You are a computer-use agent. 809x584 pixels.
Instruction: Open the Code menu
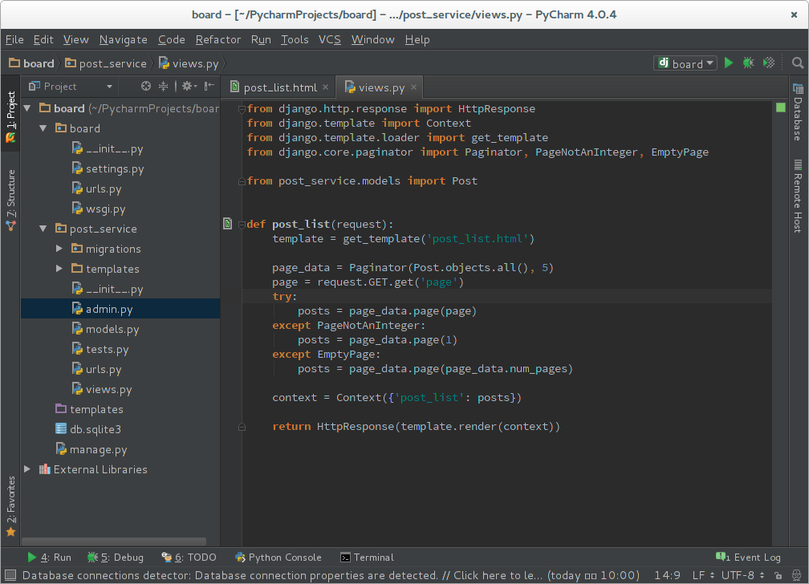(171, 40)
